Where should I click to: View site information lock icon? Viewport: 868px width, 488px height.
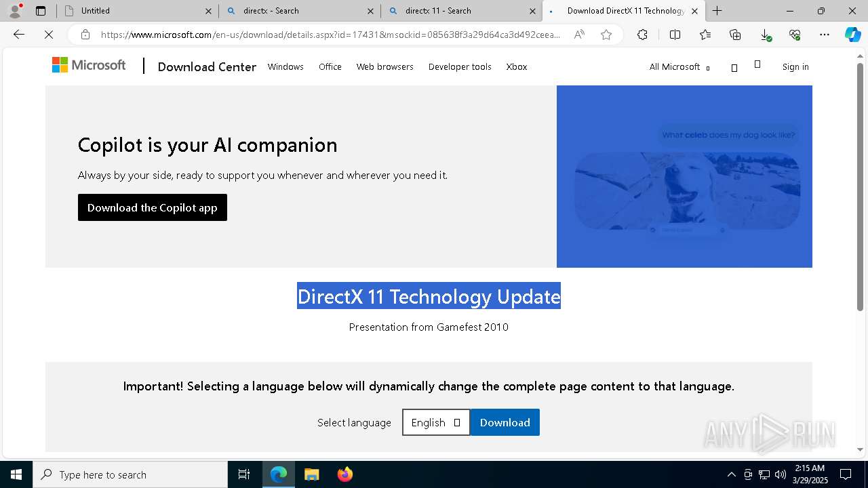pyautogui.click(x=85, y=35)
